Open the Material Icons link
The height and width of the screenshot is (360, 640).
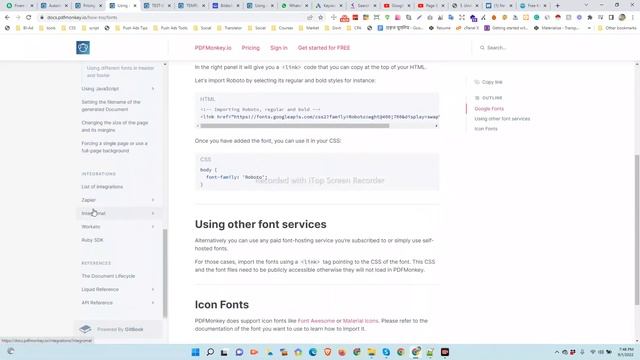[x=360, y=321]
